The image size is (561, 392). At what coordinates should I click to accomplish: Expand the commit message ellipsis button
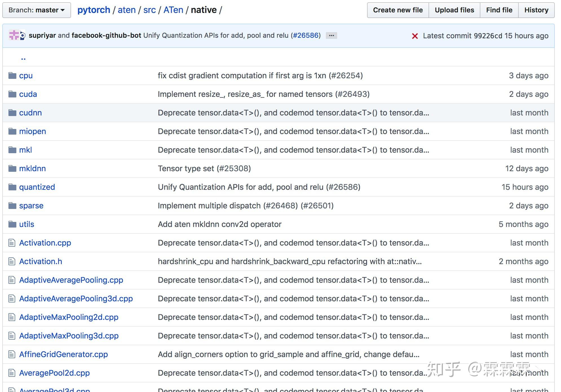tap(331, 35)
